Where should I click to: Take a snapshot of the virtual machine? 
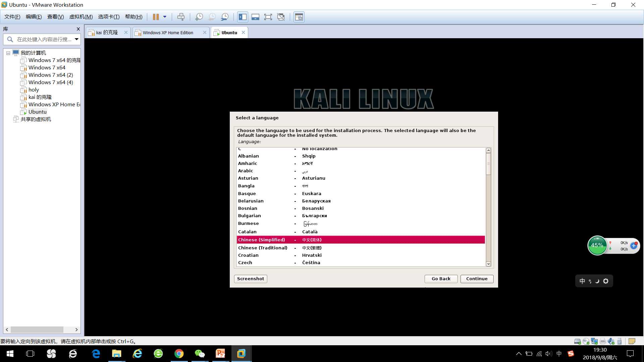(199, 17)
